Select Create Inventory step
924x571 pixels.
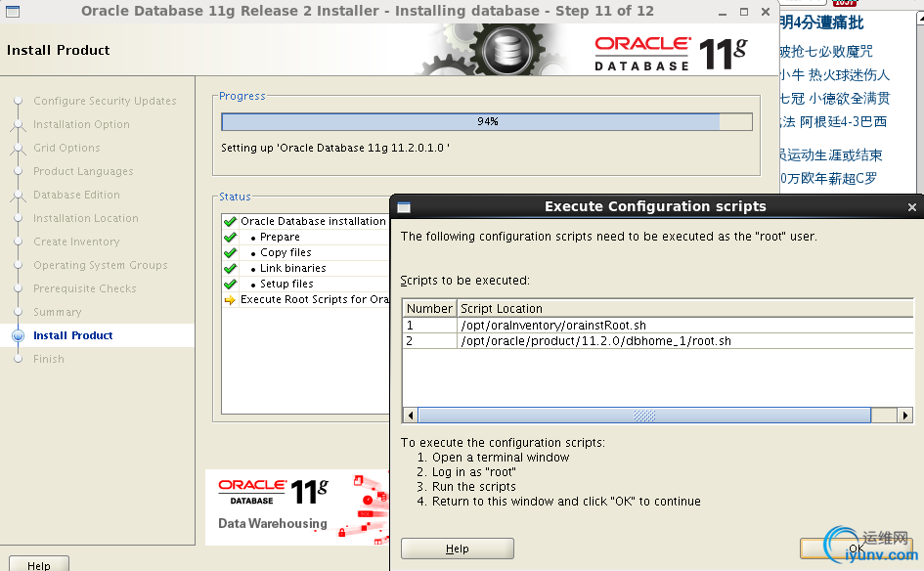[x=76, y=242]
